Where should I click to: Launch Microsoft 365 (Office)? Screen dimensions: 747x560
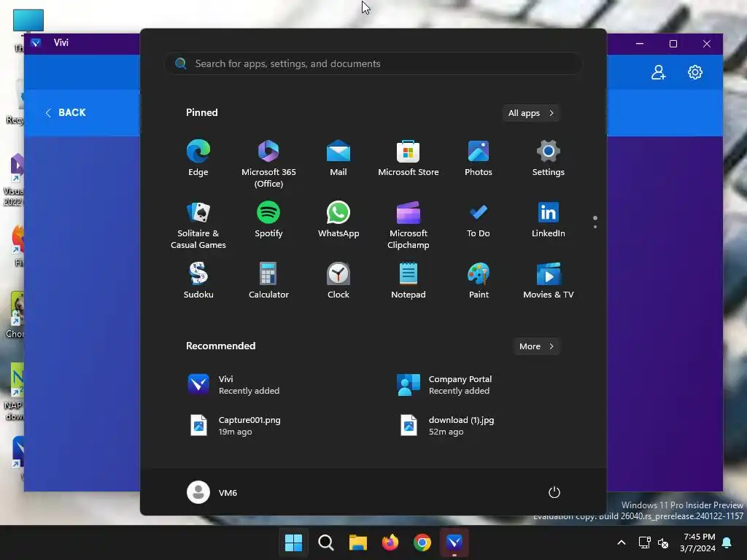point(268,164)
